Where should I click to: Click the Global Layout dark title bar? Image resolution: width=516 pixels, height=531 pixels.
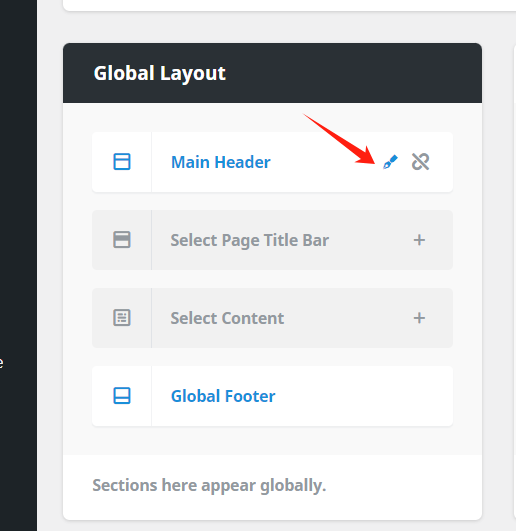click(x=273, y=73)
